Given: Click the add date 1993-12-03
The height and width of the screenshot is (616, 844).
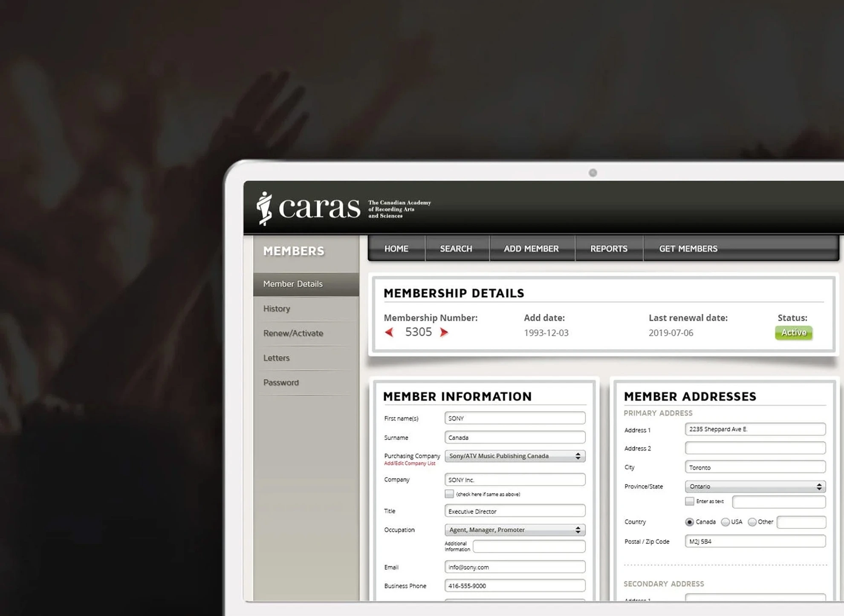Looking at the screenshot, I should click(546, 333).
